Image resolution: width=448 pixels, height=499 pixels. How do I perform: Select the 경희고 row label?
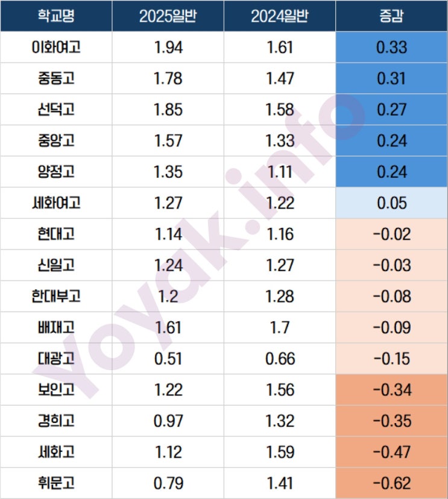[55, 421]
